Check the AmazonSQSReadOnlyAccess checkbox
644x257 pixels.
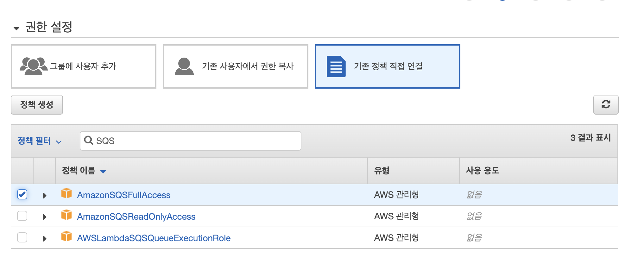22,216
